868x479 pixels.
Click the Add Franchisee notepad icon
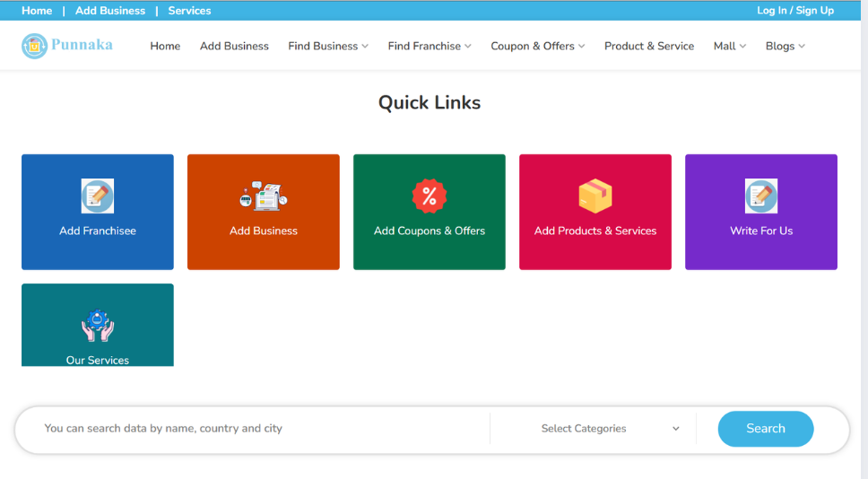pyautogui.click(x=98, y=196)
